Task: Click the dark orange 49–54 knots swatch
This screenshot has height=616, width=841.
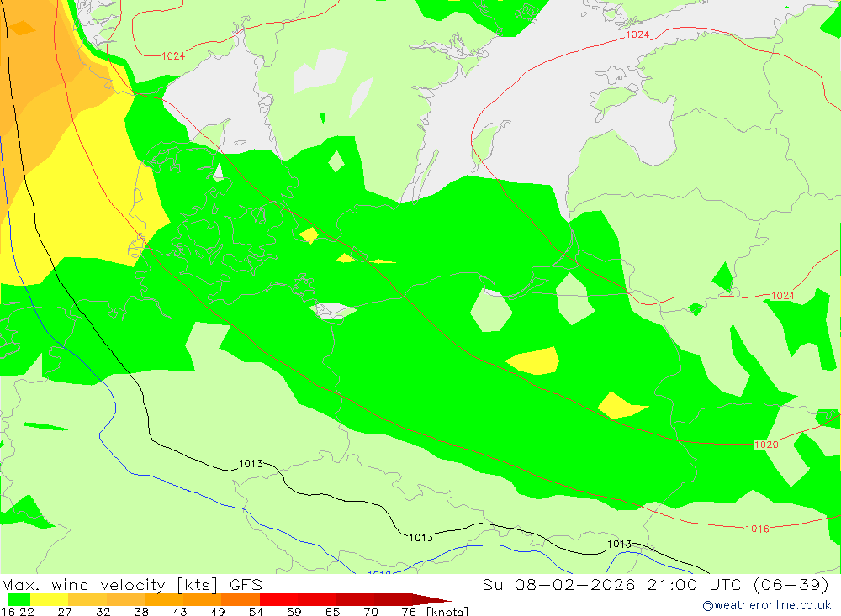Action: [241, 599]
